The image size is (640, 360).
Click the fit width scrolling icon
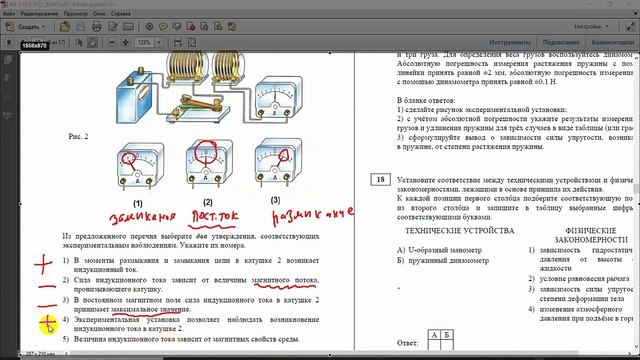tap(178, 42)
